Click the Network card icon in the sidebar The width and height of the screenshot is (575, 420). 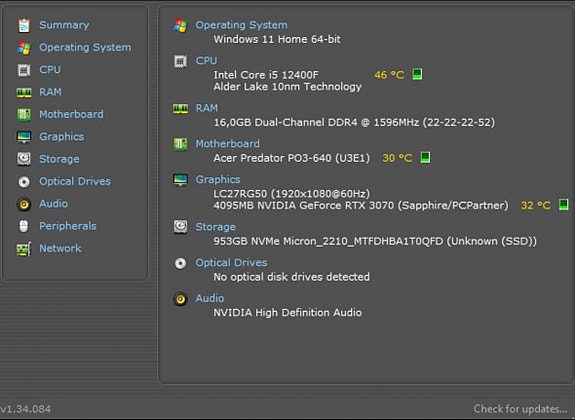pos(24,249)
